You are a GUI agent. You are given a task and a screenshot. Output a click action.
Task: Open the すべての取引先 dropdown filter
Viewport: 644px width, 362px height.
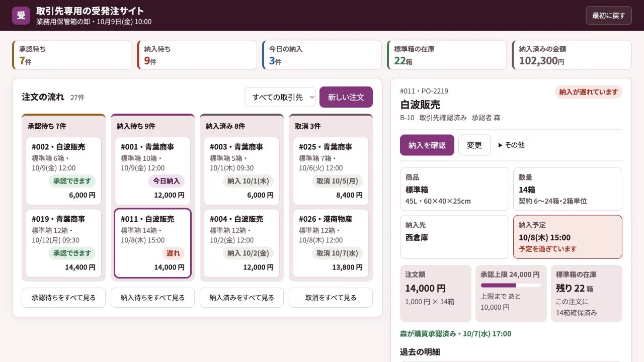[x=280, y=97]
